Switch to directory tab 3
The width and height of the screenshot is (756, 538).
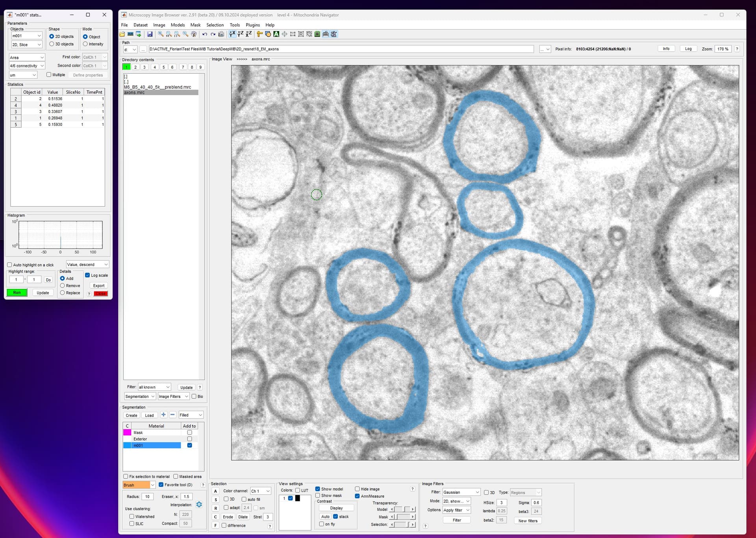point(144,67)
